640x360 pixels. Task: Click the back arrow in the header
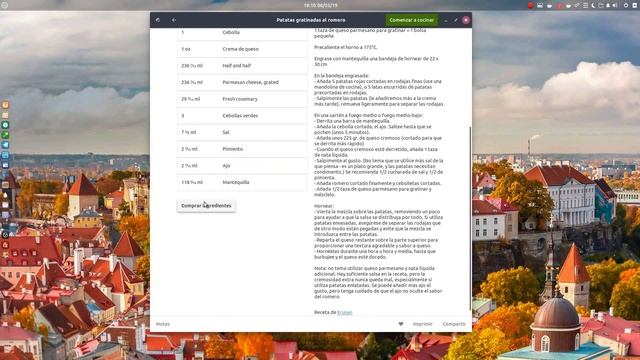pyautogui.click(x=174, y=20)
